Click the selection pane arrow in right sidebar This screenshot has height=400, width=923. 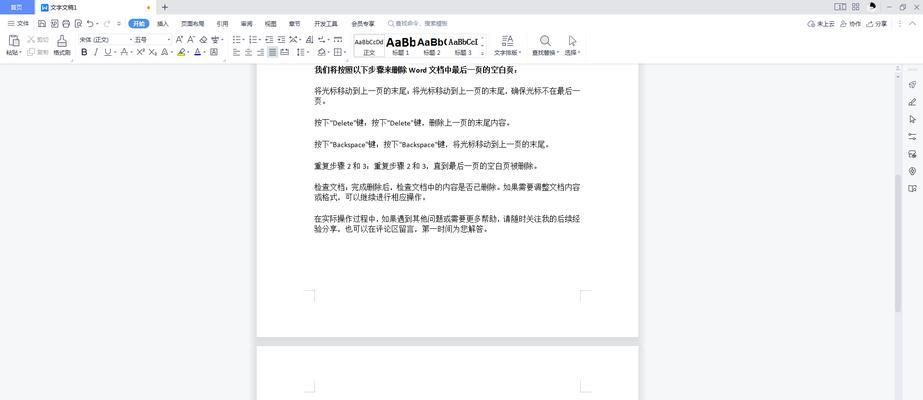[x=912, y=119]
